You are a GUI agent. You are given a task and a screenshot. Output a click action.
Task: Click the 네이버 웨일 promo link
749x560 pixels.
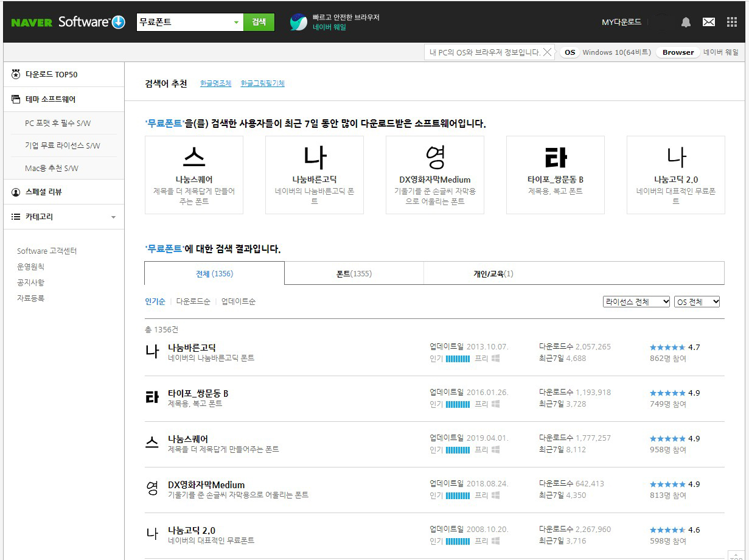point(329,27)
